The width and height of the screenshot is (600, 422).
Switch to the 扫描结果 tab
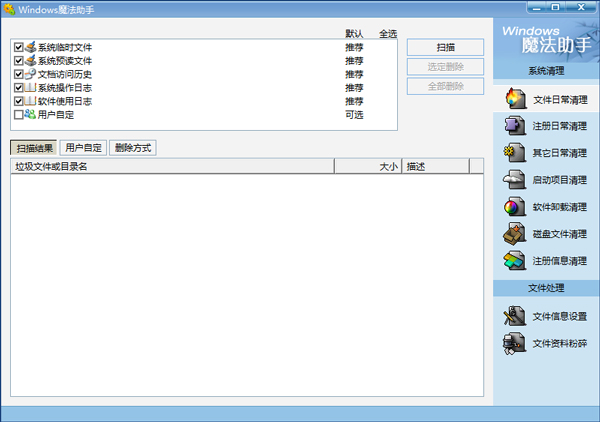click(34, 148)
